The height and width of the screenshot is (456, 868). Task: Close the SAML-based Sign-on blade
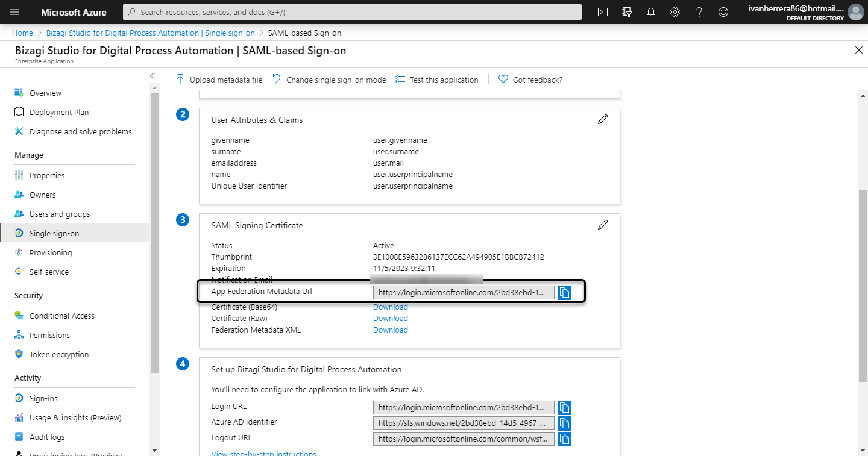click(859, 51)
